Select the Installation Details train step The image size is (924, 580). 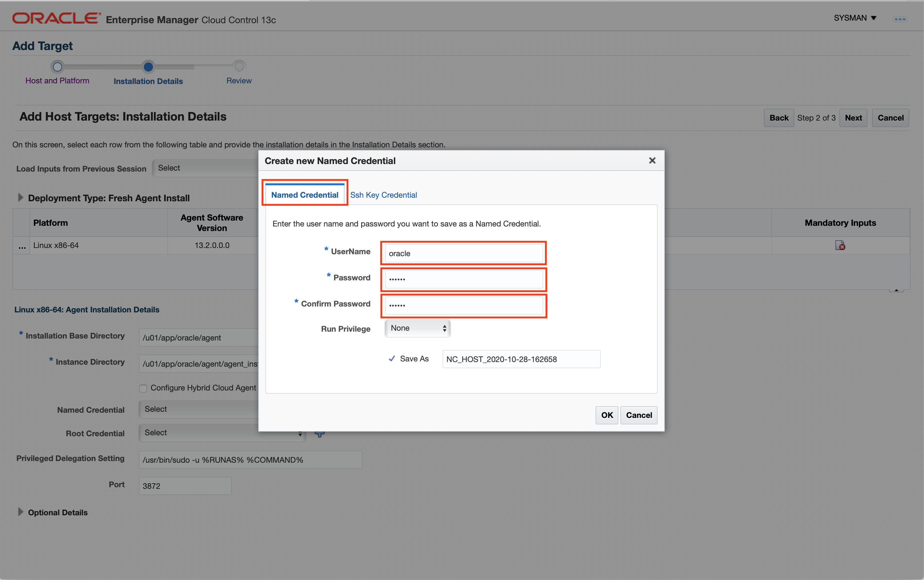point(148,81)
